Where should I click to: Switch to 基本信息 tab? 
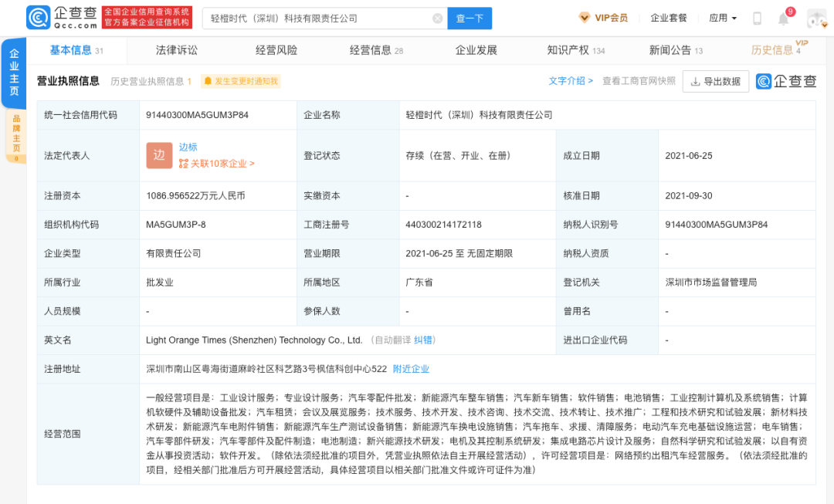pos(76,50)
